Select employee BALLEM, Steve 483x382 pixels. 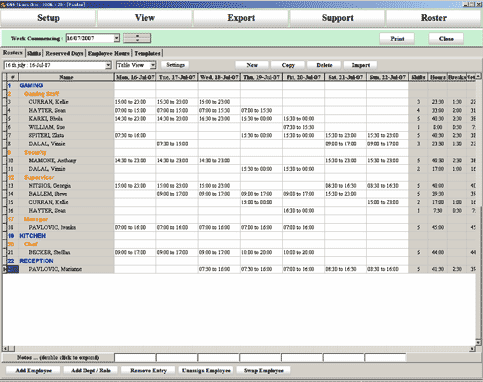(x=48, y=194)
